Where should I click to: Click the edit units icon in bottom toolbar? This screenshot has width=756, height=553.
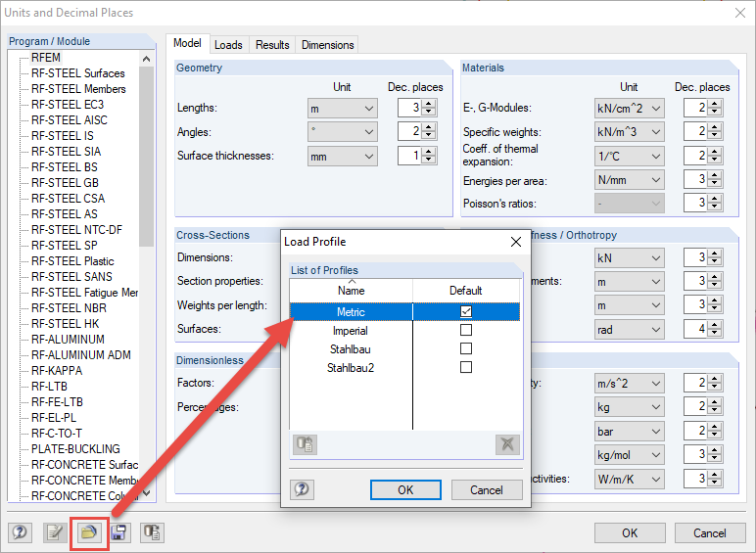55,532
